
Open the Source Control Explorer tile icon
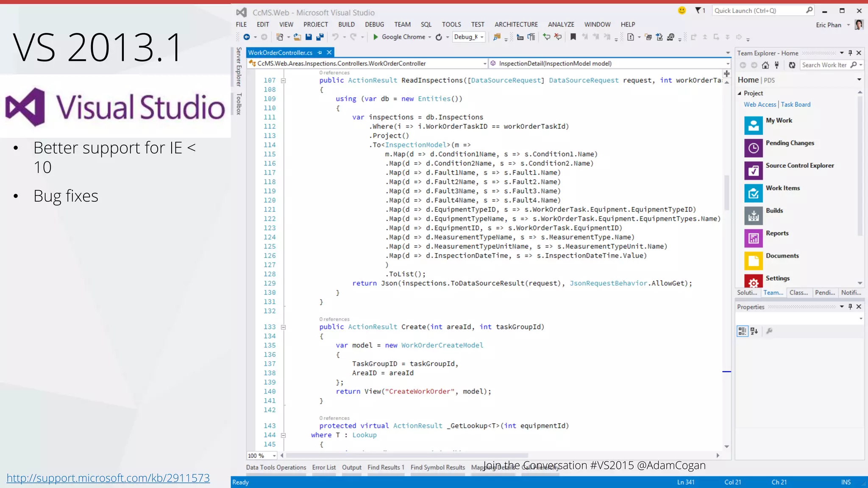[754, 170]
